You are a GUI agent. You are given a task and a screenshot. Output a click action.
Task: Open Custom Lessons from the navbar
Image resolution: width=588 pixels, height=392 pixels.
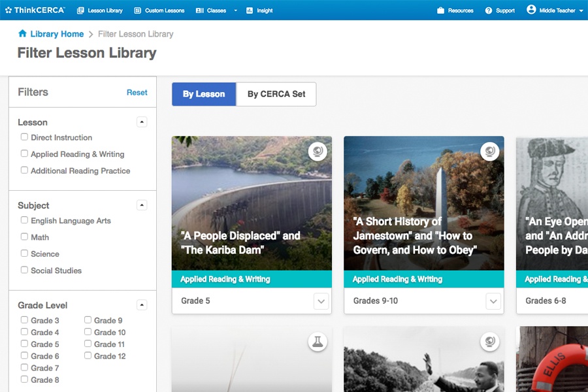pos(159,10)
